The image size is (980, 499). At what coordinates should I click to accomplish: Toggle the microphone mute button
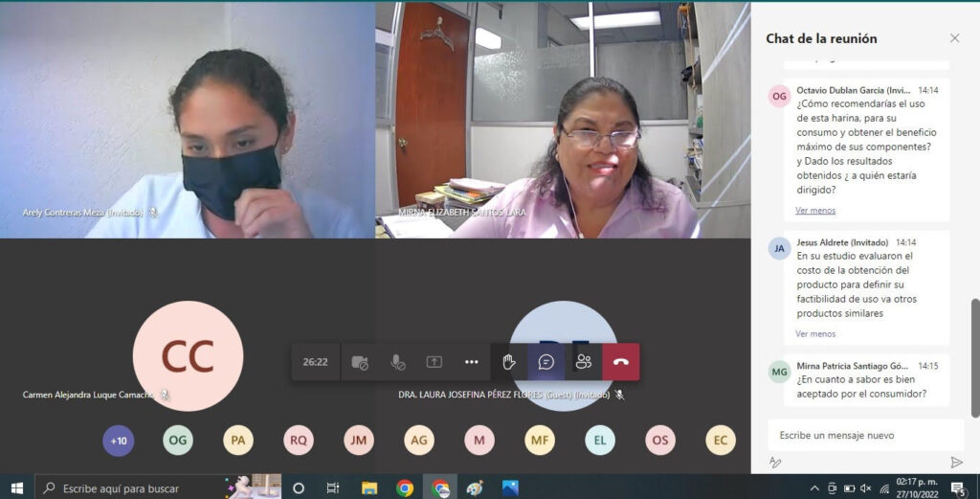tap(397, 362)
